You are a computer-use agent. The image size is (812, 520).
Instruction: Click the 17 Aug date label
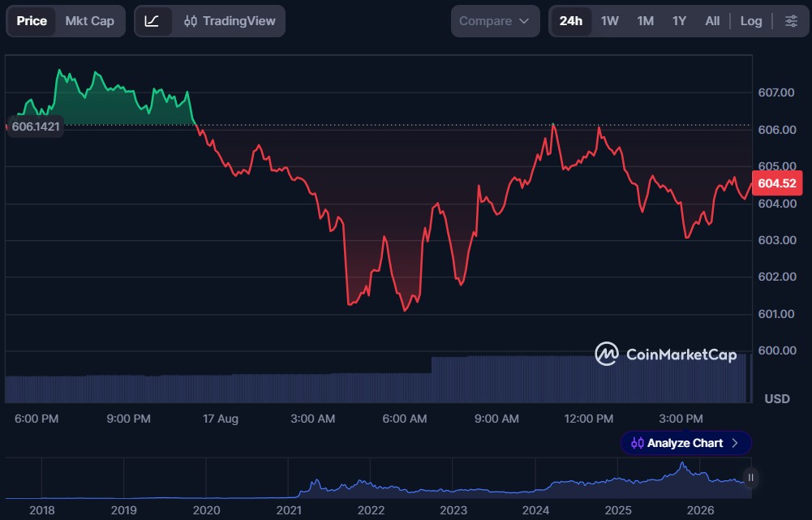[221, 419]
